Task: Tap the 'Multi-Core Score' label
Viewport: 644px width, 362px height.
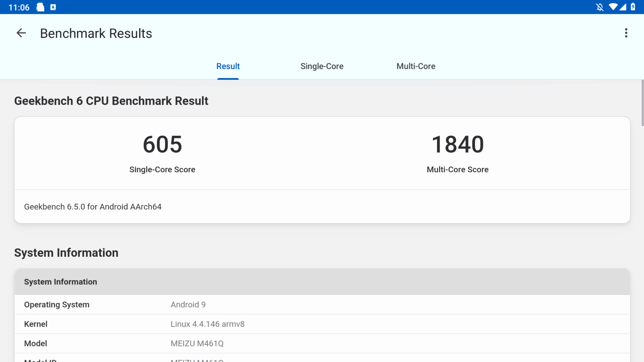Action: (x=458, y=170)
